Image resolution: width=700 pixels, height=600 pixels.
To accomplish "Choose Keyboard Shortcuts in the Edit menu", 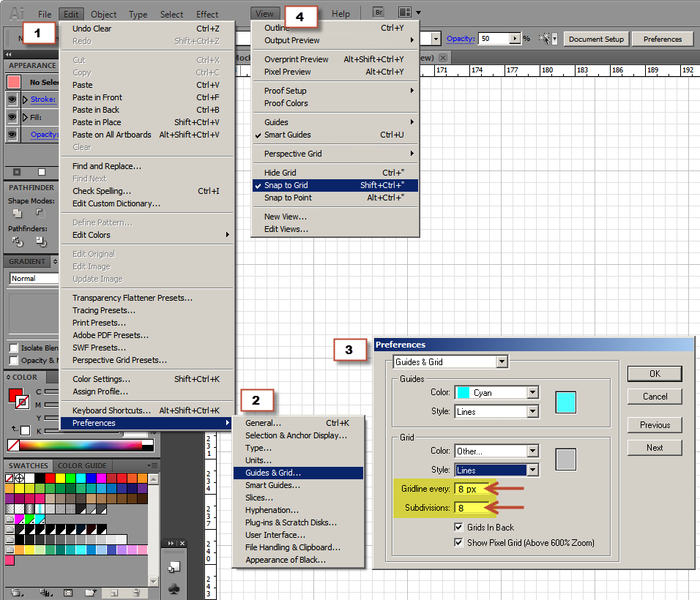I will (146, 410).
